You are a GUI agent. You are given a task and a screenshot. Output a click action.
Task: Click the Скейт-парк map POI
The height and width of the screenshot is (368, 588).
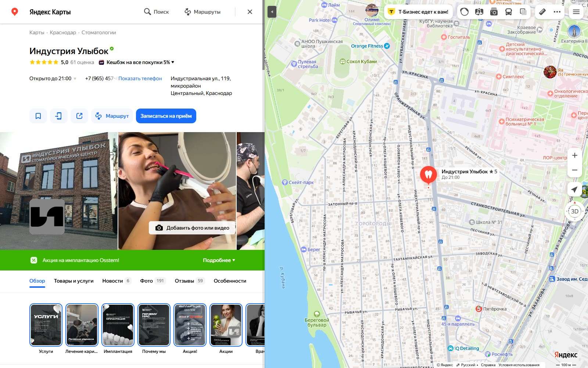[298, 182]
